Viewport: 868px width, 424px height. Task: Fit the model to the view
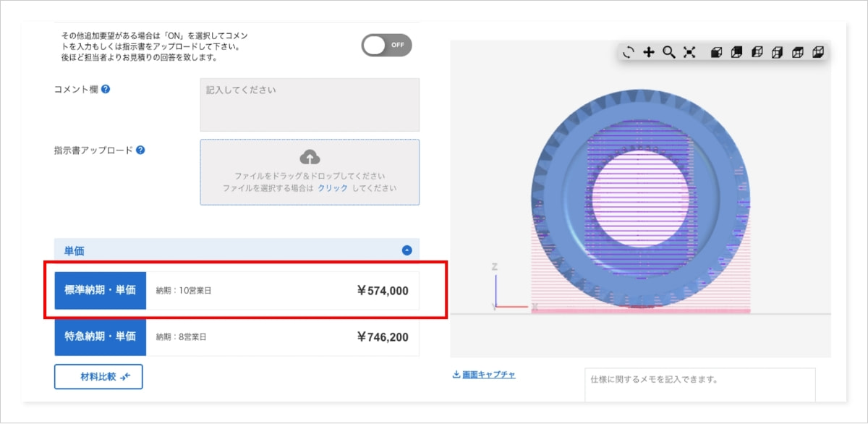tap(689, 52)
